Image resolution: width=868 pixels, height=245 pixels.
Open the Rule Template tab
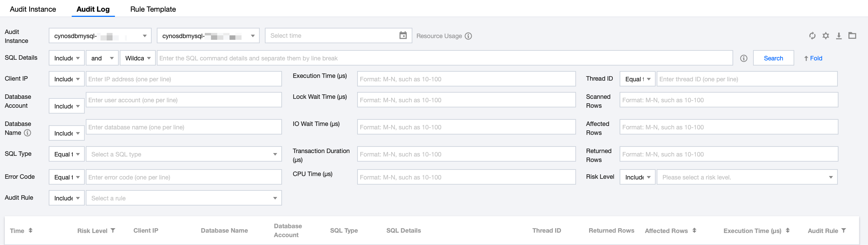153,9
